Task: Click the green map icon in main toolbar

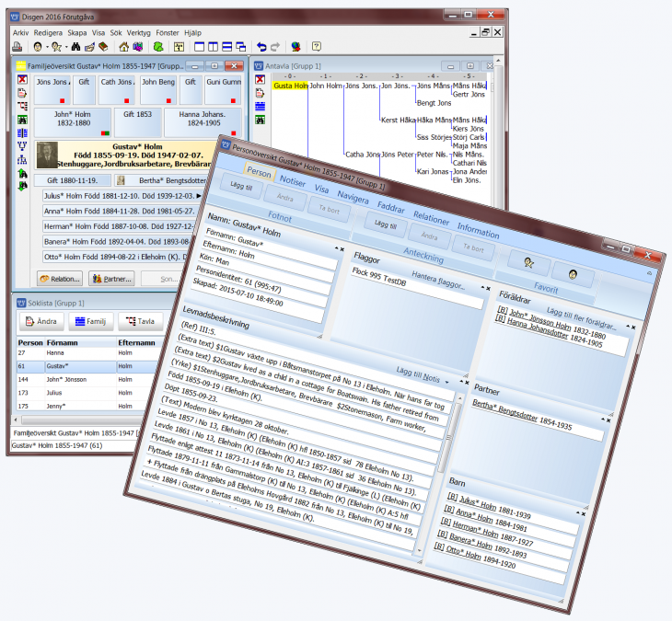Action: (x=158, y=47)
